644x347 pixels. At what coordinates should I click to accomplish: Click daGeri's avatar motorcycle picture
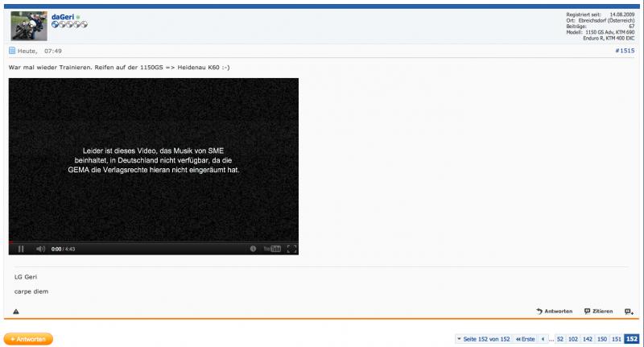coord(28,26)
